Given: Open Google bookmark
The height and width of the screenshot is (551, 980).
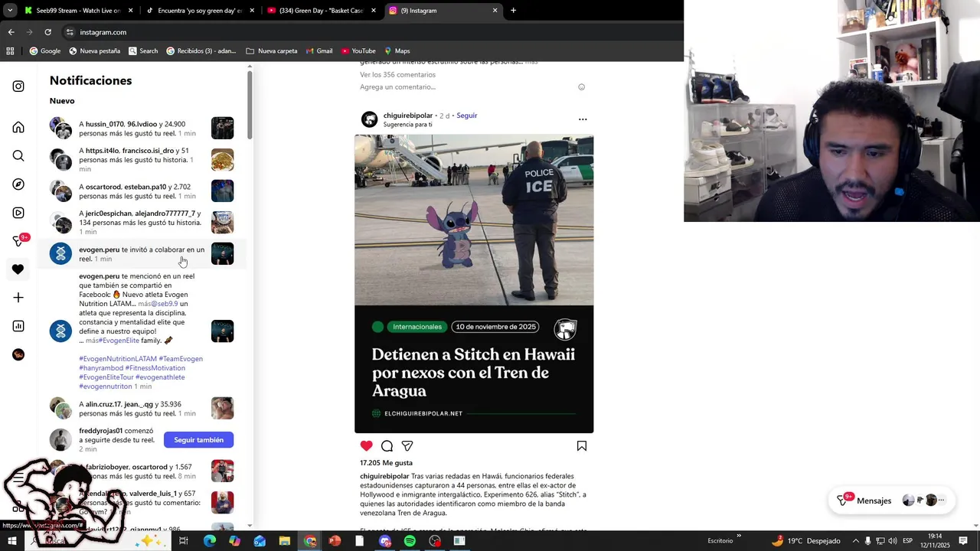Looking at the screenshot, I should [45, 51].
